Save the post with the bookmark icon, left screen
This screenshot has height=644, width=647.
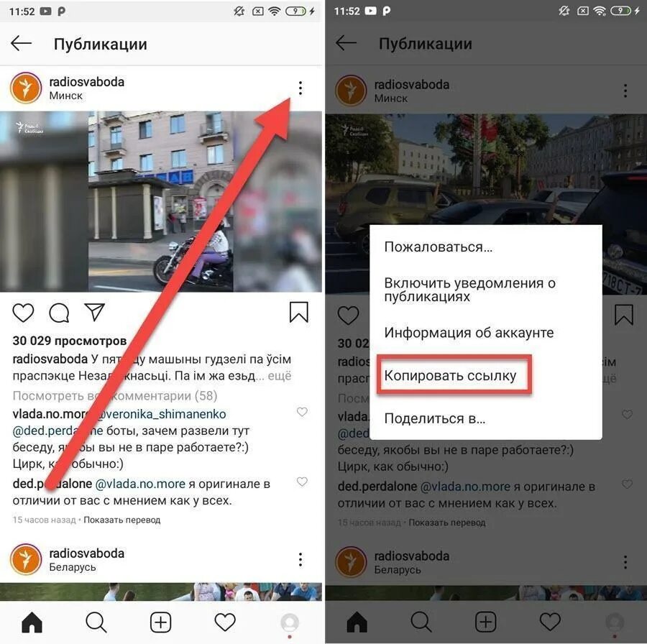(x=299, y=312)
